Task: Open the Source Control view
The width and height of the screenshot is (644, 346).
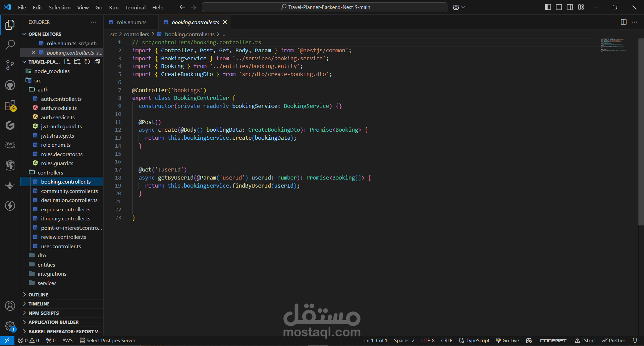Action: 10,65
